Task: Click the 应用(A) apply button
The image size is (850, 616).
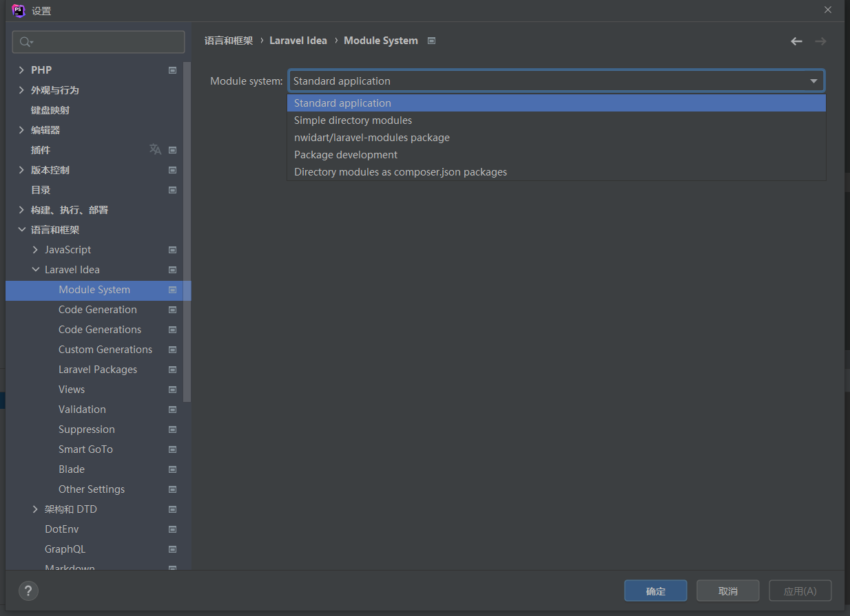Action: click(800, 591)
